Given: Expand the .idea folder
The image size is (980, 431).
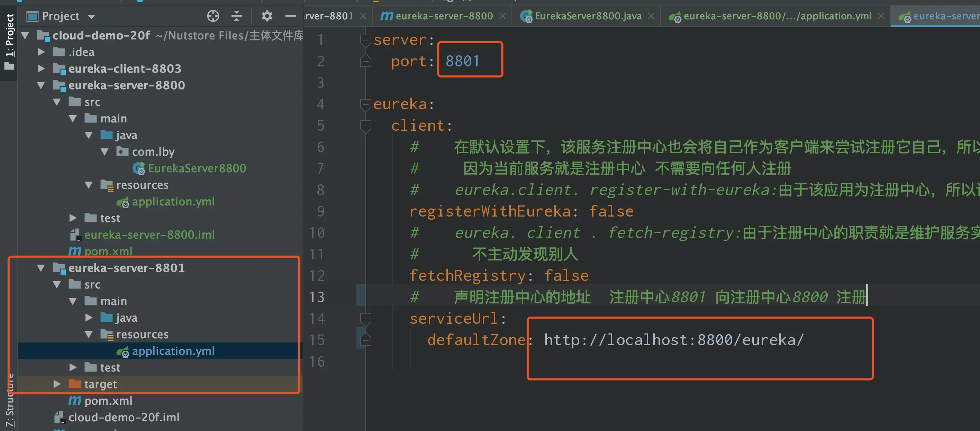Looking at the screenshot, I should [41, 52].
